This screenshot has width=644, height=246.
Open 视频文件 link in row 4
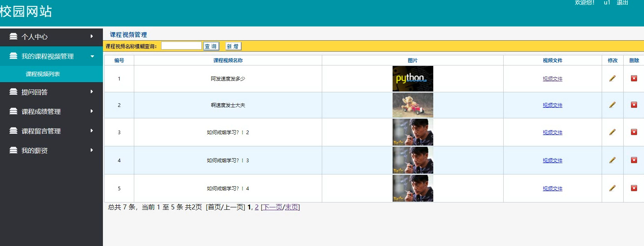[552, 161]
